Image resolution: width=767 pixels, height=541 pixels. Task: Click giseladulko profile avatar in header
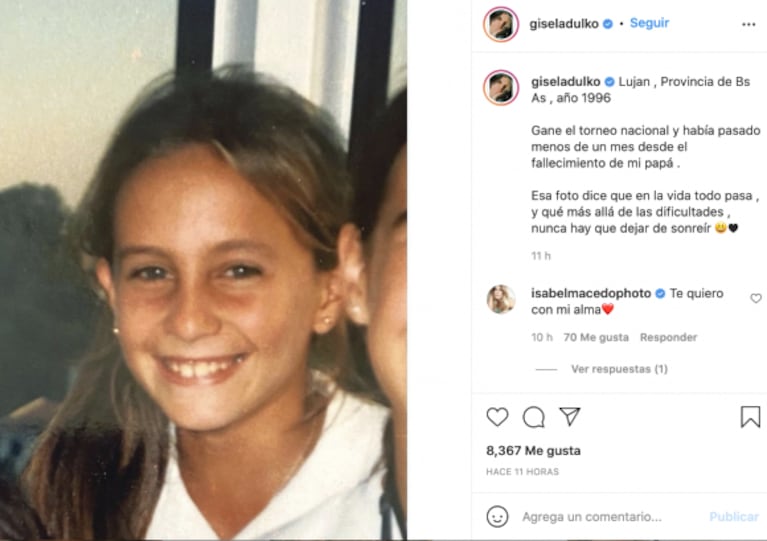pyautogui.click(x=500, y=24)
